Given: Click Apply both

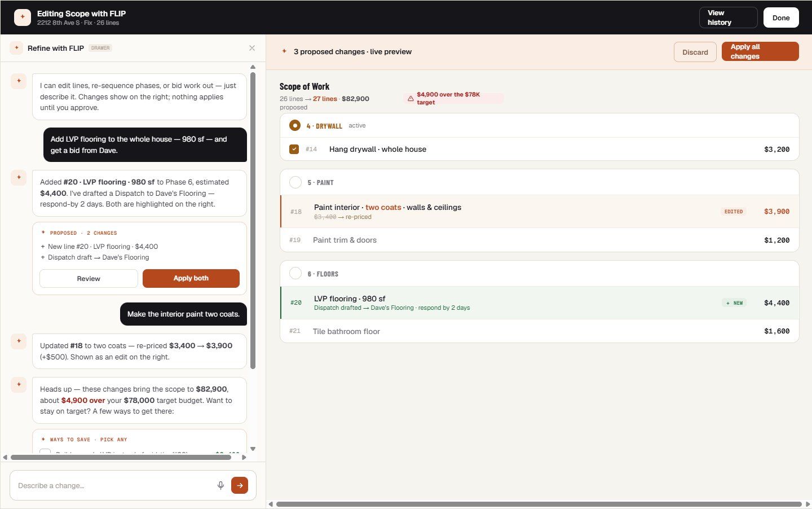Looking at the screenshot, I should click(x=191, y=278).
